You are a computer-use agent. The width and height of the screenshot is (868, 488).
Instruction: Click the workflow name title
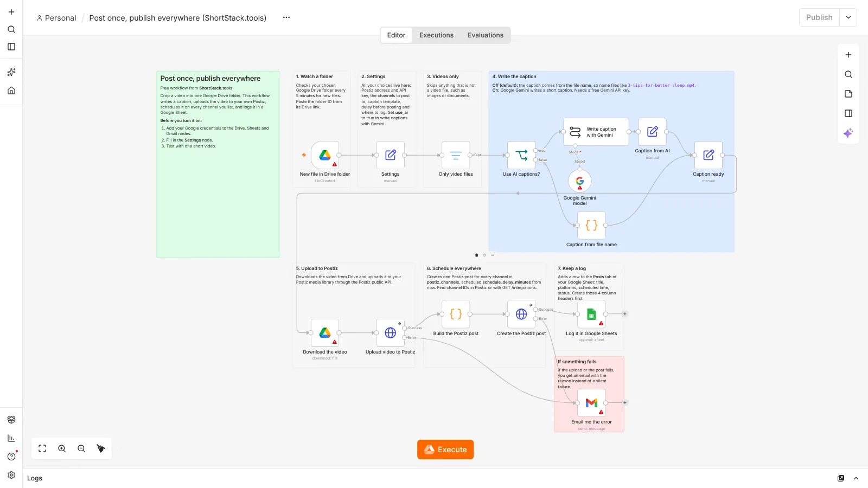(178, 18)
